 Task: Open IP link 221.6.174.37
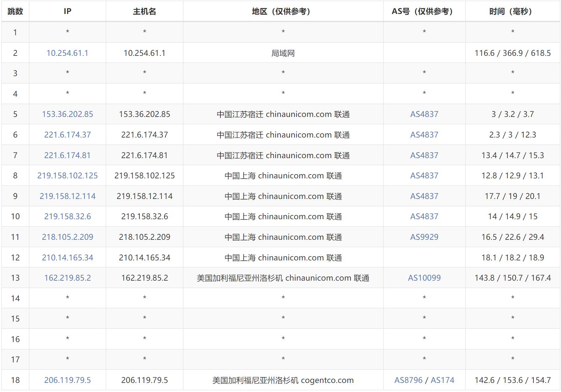(x=67, y=135)
